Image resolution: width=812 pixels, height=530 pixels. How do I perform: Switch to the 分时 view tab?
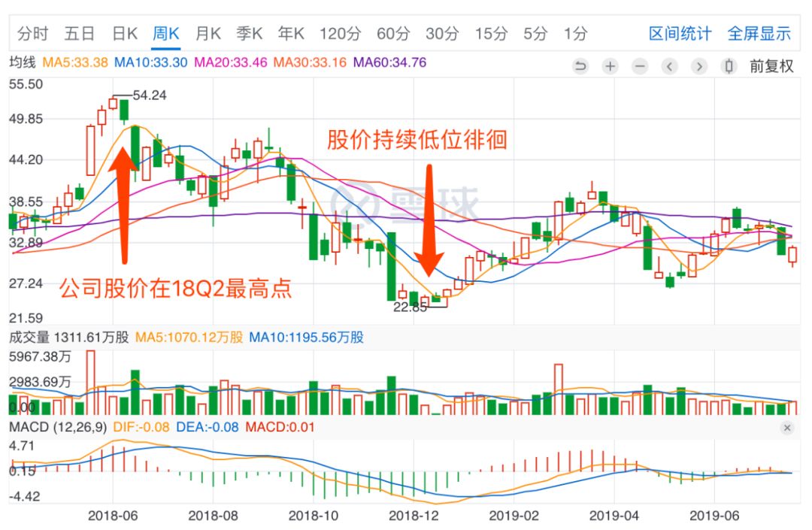point(32,34)
